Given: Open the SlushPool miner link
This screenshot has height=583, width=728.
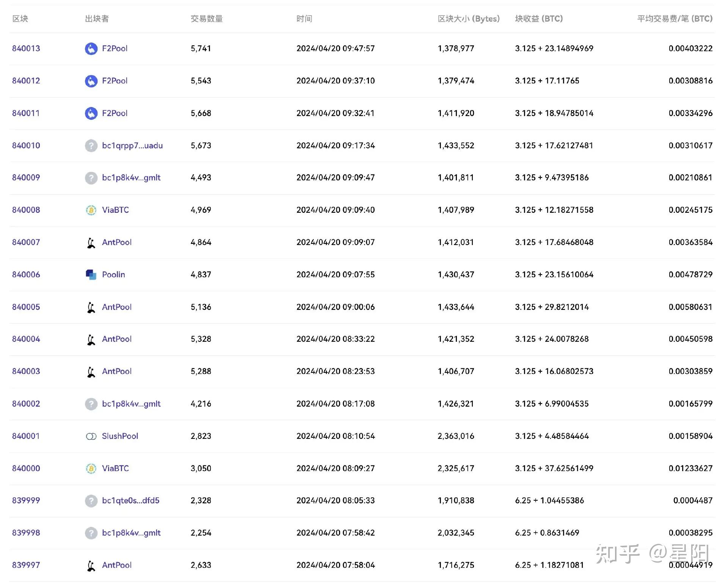Looking at the screenshot, I should click(120, 436).
